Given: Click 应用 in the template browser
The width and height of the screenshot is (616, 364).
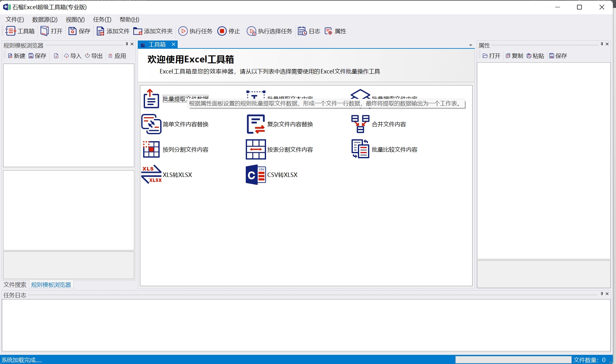Looking at the screenshot, I should (117, 56).
